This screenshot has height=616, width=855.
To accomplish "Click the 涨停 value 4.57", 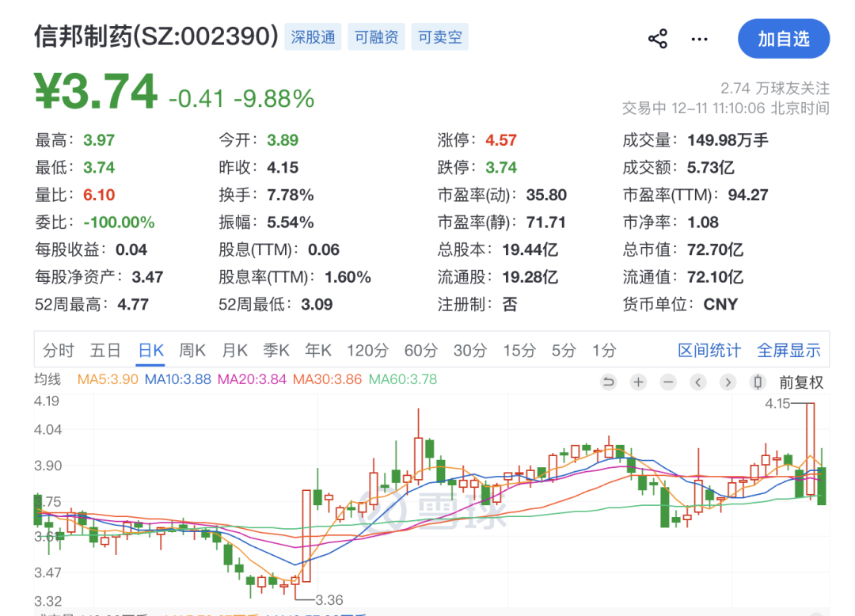I will (x=500, y=140).
